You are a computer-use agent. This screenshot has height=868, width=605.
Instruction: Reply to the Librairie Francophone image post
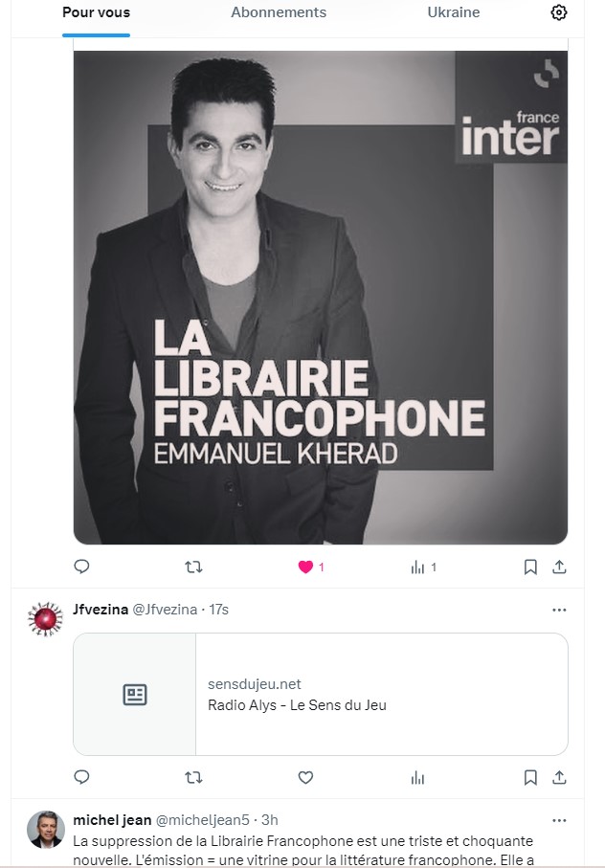click(82, 567)
